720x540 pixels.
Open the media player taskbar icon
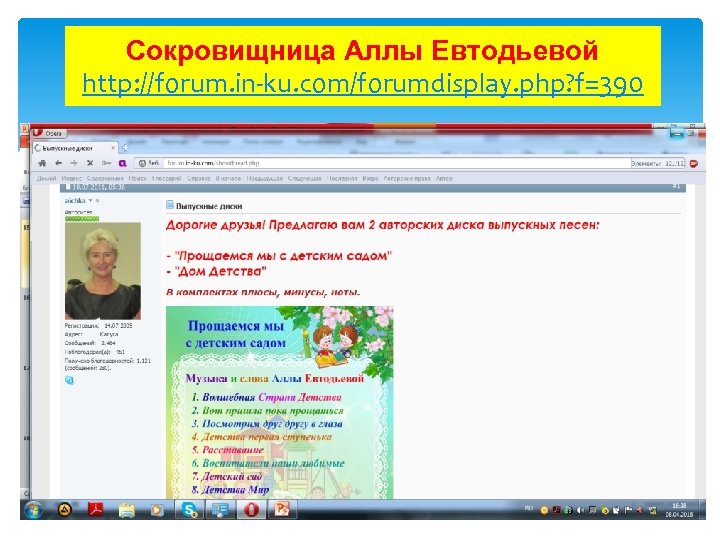click(x=157, y=510)
